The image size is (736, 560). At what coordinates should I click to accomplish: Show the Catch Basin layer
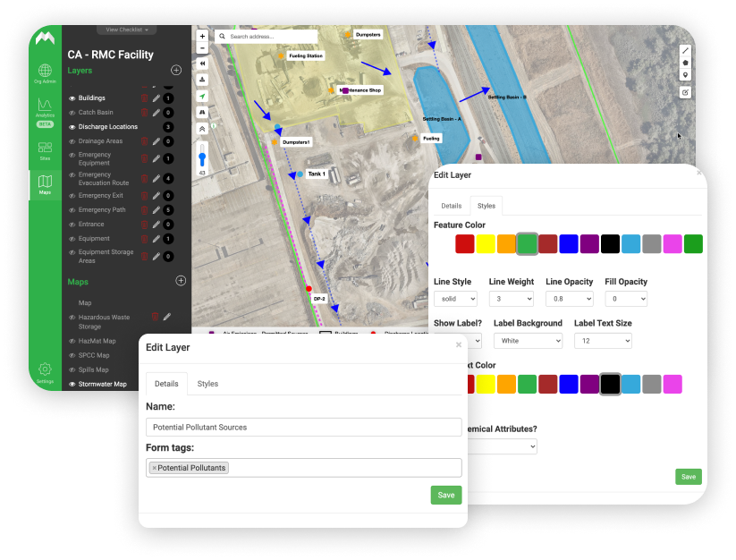72,113
